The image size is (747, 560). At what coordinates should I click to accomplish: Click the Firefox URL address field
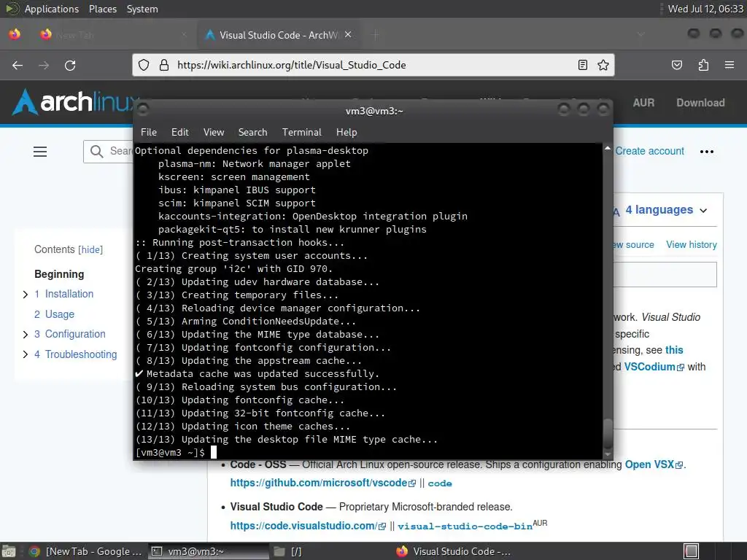tap(374, 65)
